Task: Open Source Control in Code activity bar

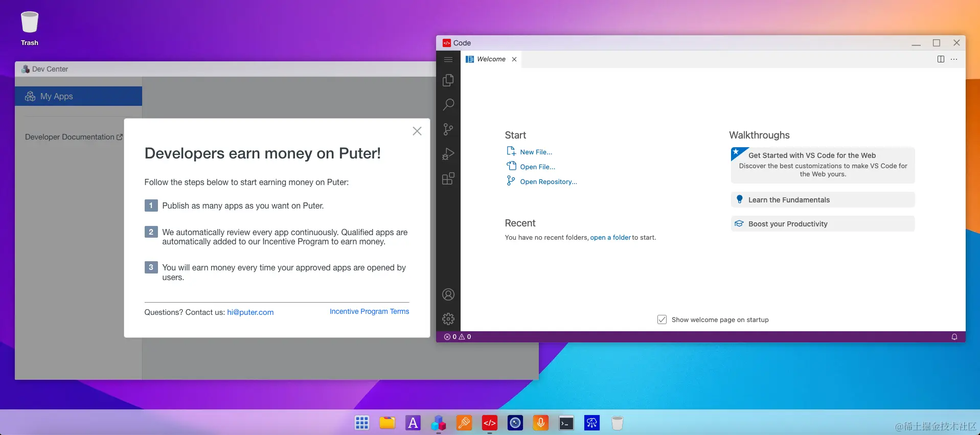Action: pos(448,129)
